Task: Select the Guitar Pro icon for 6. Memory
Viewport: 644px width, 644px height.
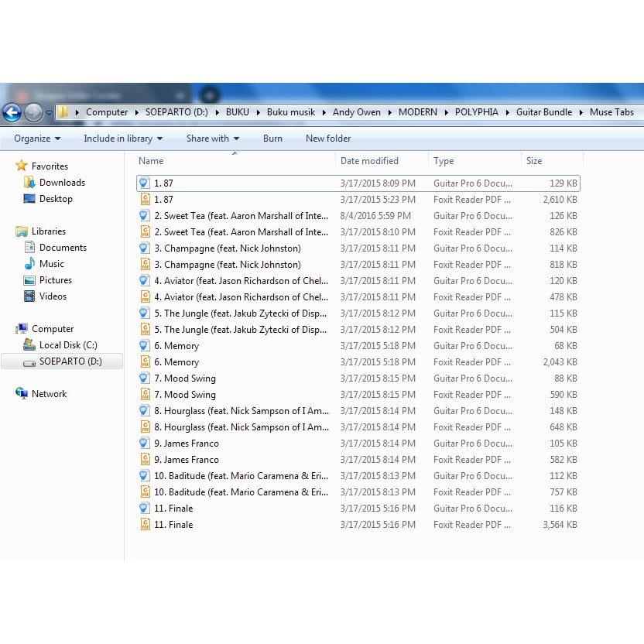Action: point(145,346)
